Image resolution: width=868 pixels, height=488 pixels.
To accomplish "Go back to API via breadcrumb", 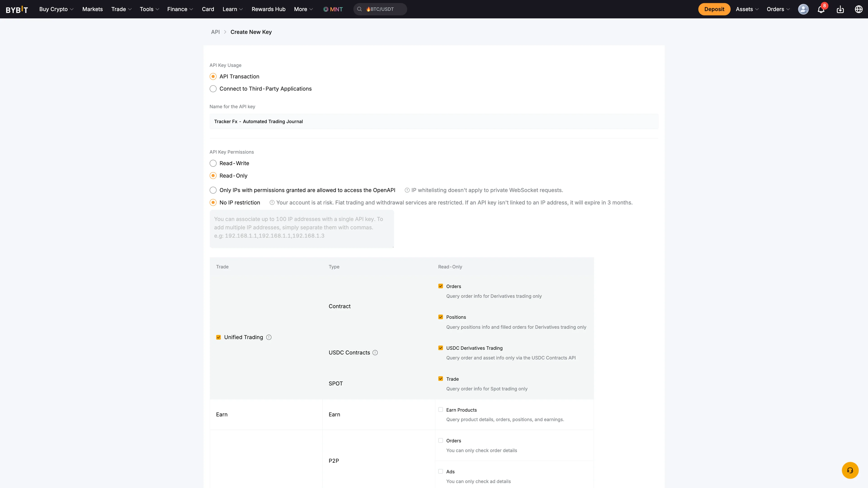I will [215, 32].
